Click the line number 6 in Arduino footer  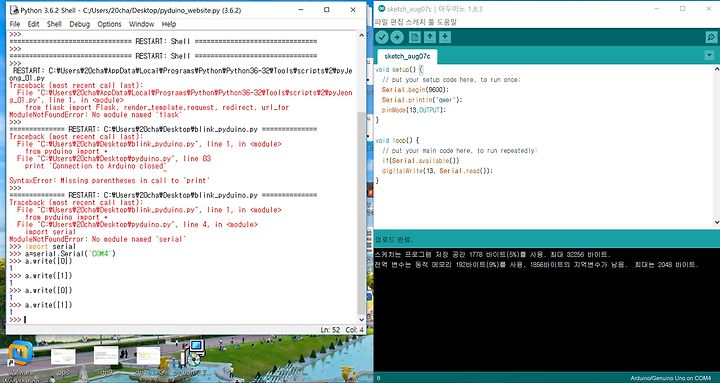point(378,378)
